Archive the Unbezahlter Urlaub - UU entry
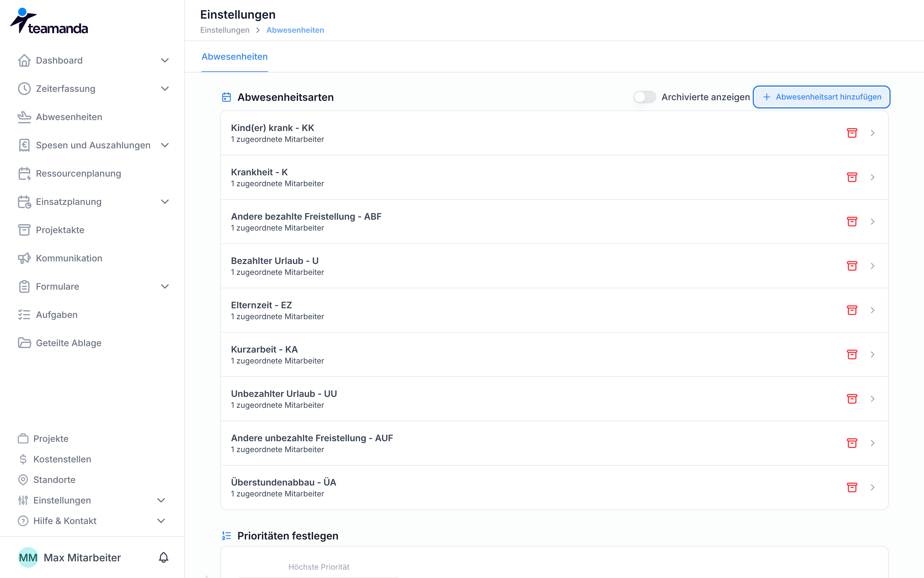Screen dimensions: 924x578 (x=852, y=399)
